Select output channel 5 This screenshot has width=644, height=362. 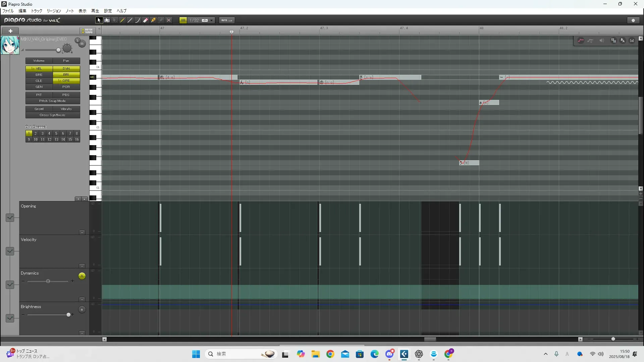[56, 133]
